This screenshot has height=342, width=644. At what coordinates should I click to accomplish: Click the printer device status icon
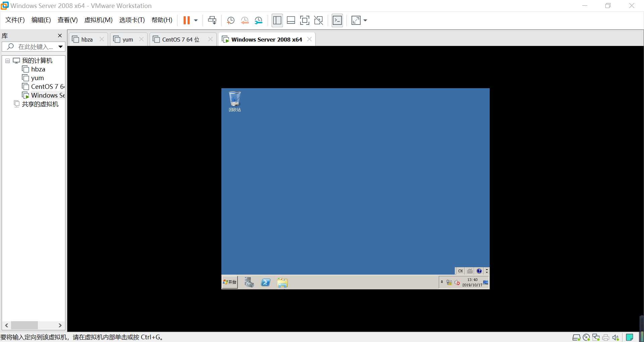point(606,337)
